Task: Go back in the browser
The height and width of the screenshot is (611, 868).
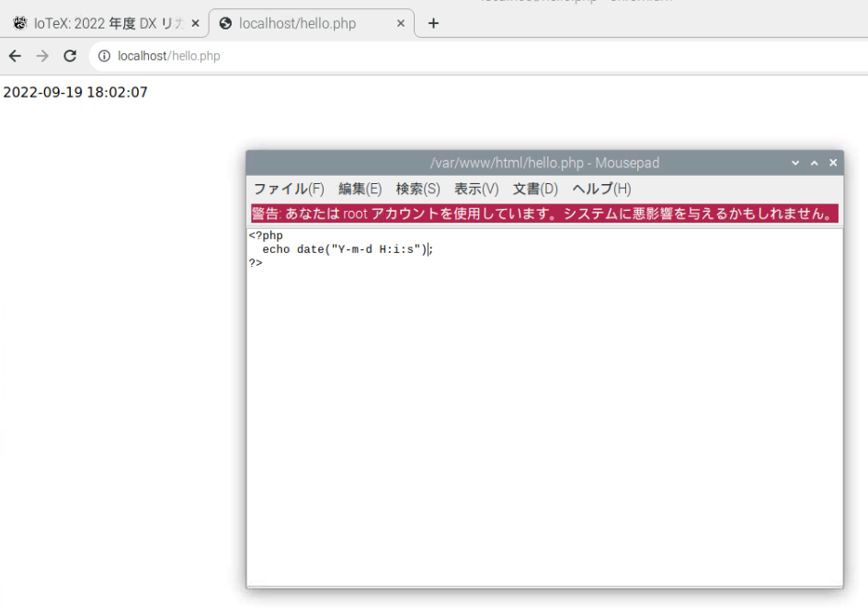Action: click(15, 56)
